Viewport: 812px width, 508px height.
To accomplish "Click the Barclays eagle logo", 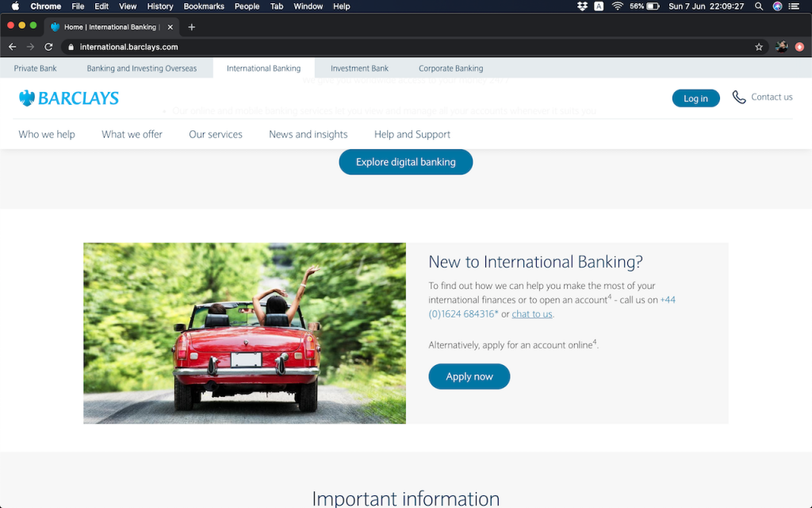I will pos(28,98).
